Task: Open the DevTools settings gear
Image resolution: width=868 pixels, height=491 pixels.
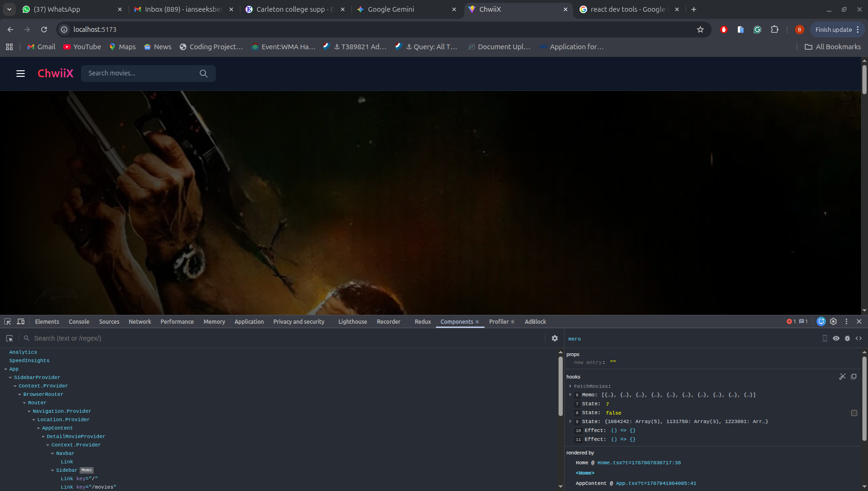Action: click(x=833, y=321)
